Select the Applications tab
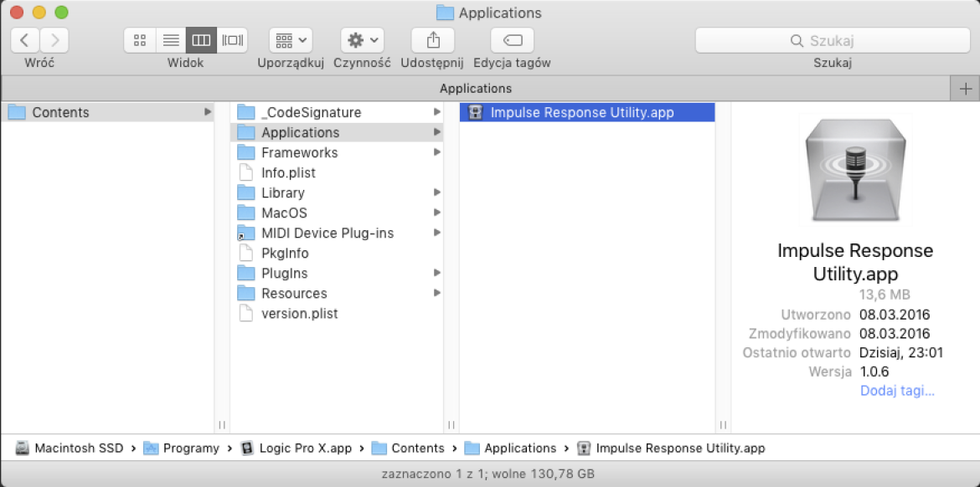The height and width of the screenshot is (487, 980). tap(476, 89)
